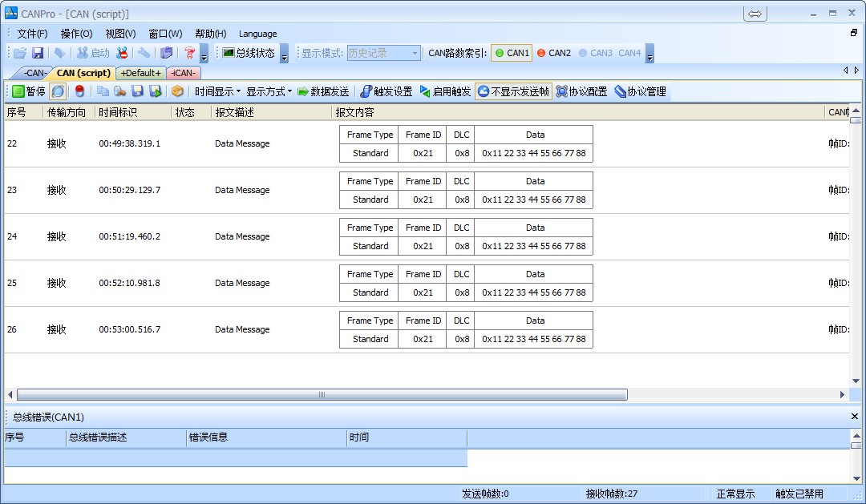The width and height of the screenshot is (866, 504).
Task: Click the 暂停 (pause) button
Action: point(28,91)
